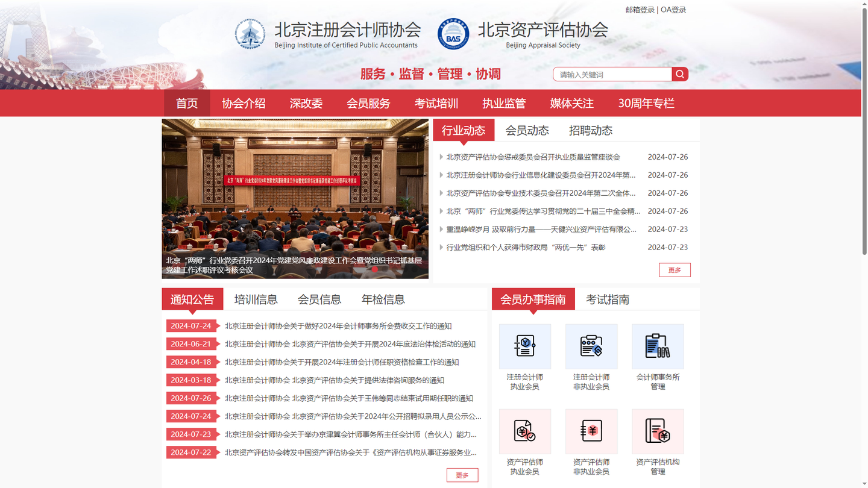Select the 通知公告 tab

pyautogui.click(x=192, y=299)
